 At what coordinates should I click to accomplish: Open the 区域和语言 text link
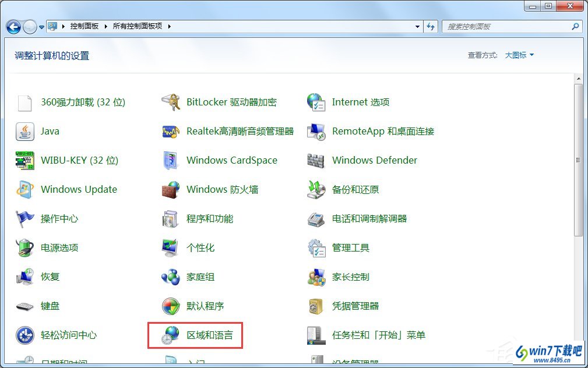[x=210, y=335]
